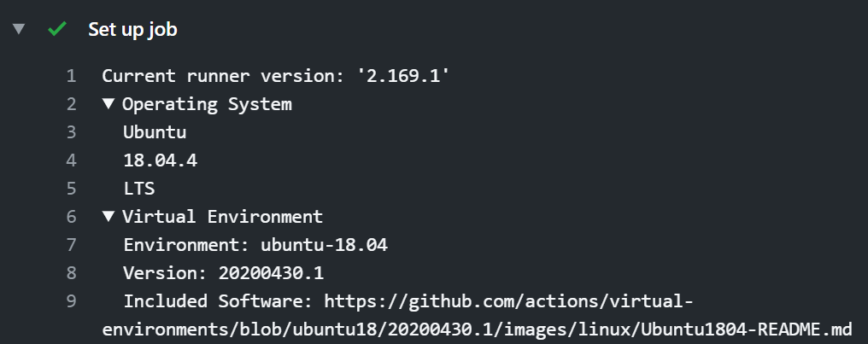Click the Current runner version text
The width and height of the screenshot is (868, 344).
275,76
